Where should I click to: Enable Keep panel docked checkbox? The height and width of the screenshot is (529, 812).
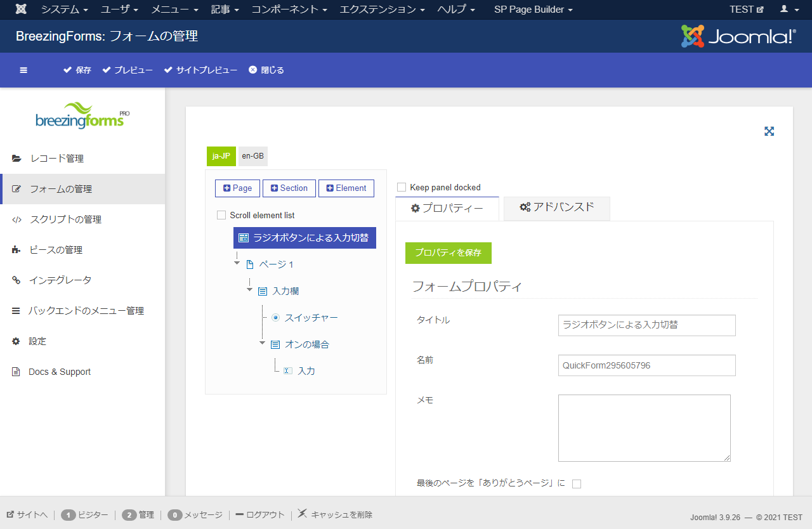click(402, 187)
